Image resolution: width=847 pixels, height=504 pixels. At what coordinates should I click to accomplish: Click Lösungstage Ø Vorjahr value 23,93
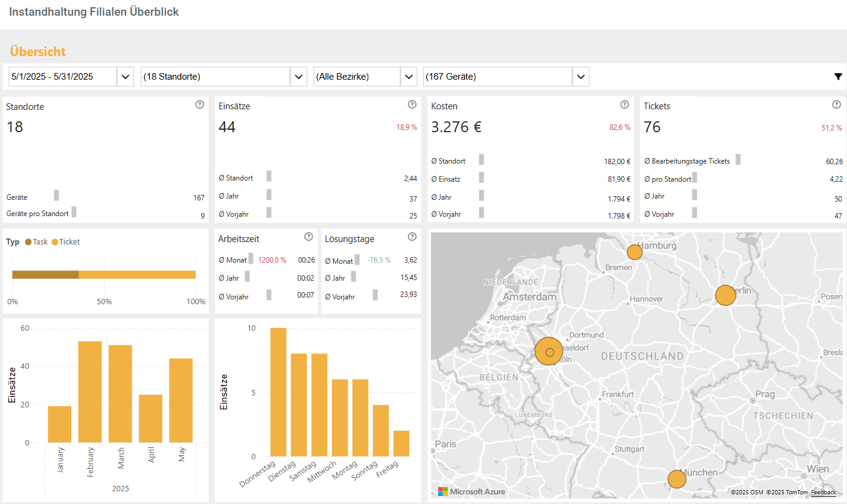click(408, 295)
